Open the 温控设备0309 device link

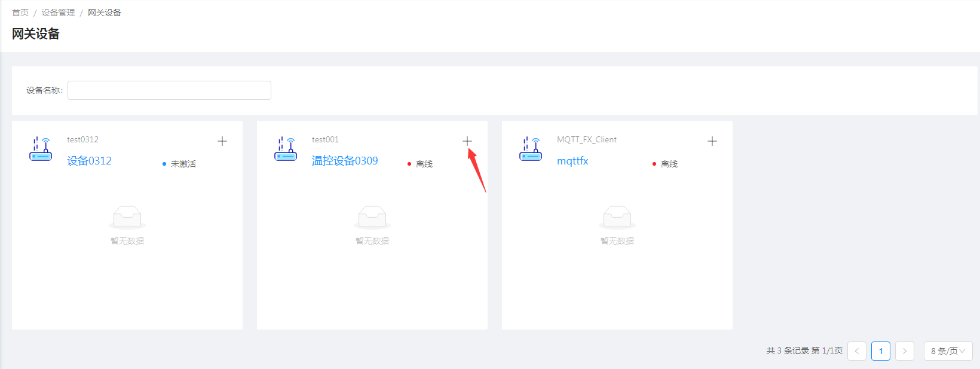pyautogui.click(x=345, y=161)
